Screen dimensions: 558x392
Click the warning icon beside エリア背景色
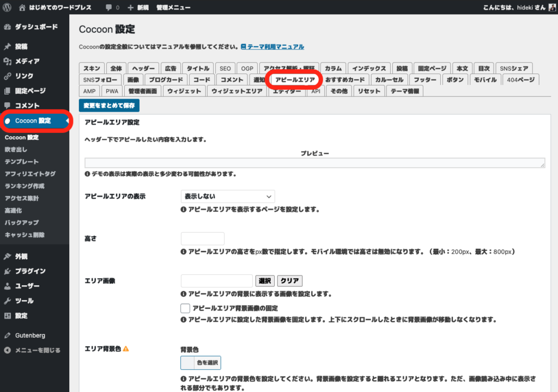pos(126,349)
